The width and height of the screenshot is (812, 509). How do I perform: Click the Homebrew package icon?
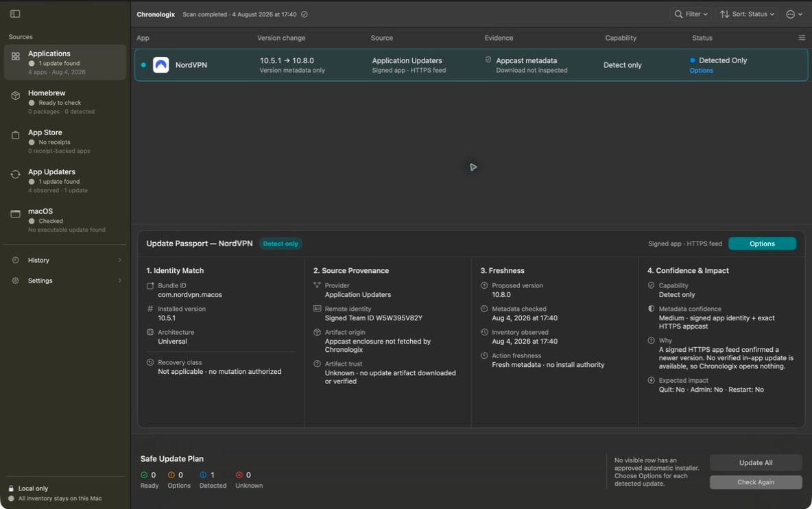16,95
